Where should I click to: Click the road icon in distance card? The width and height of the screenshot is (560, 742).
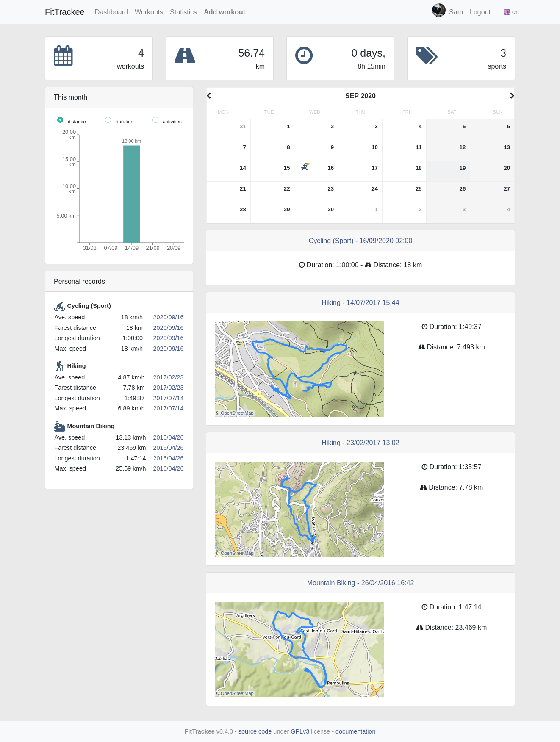[185, 55]
